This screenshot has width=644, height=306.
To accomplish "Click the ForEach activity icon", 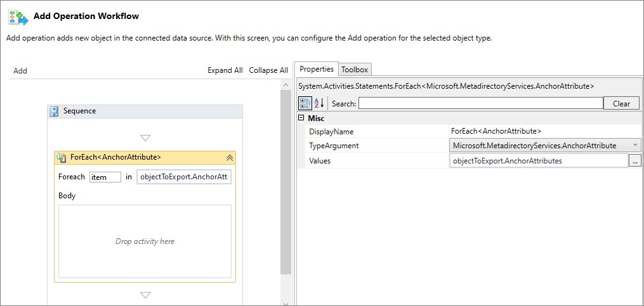I will coord(62,158).
